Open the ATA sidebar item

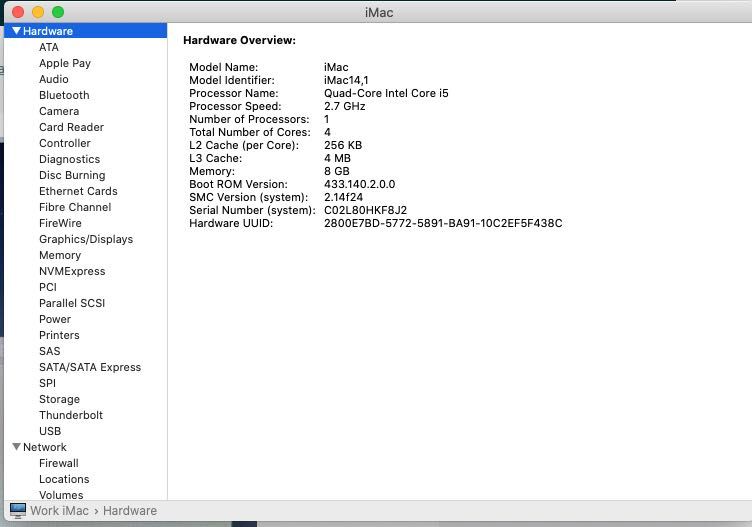pyautogui.click(x=49, y=47)
